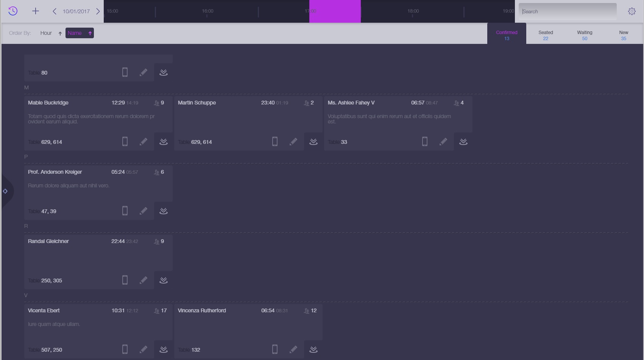Select the purple timeline block at 17:00
Image resolution: width=644 pixels, height=360 pixels.
[335, 11]
